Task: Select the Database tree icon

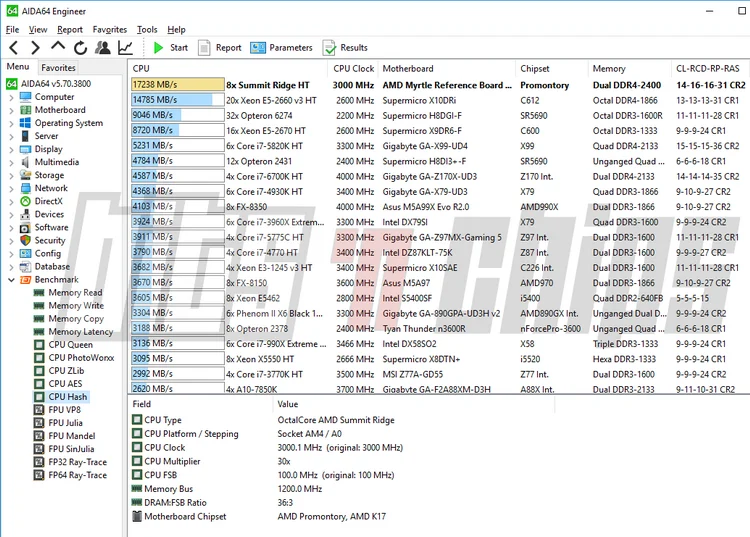Action: point(25,267)
